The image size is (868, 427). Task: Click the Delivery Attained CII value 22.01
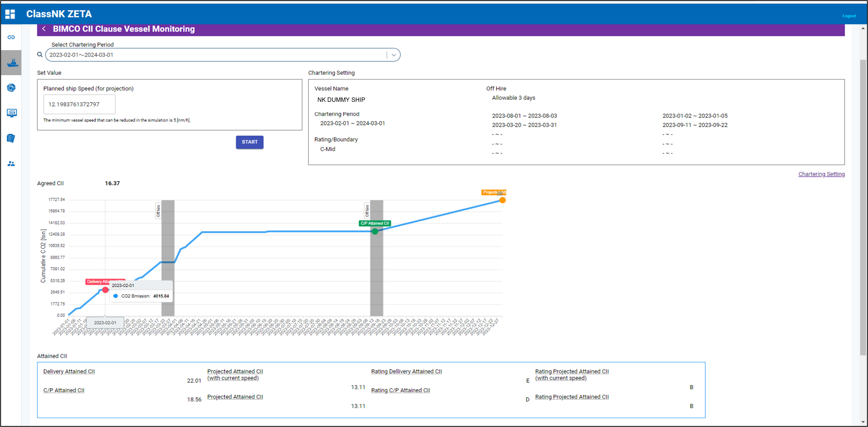point(194,381)
